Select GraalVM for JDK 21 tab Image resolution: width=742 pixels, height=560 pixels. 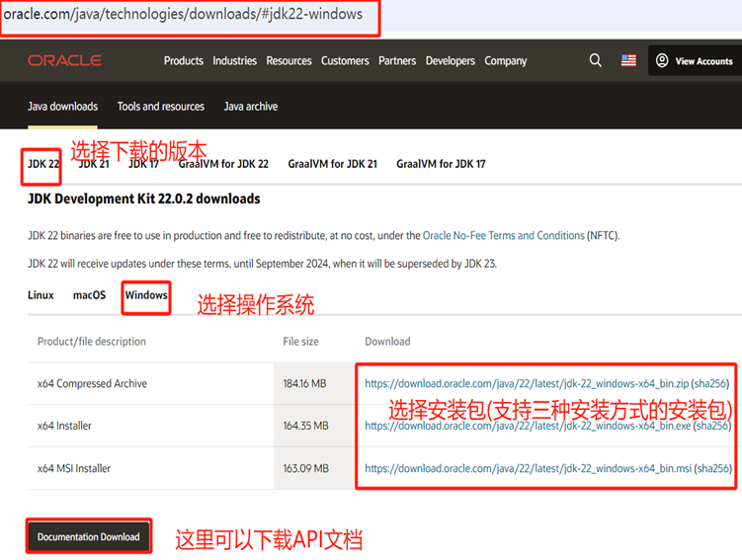point(333,164)
